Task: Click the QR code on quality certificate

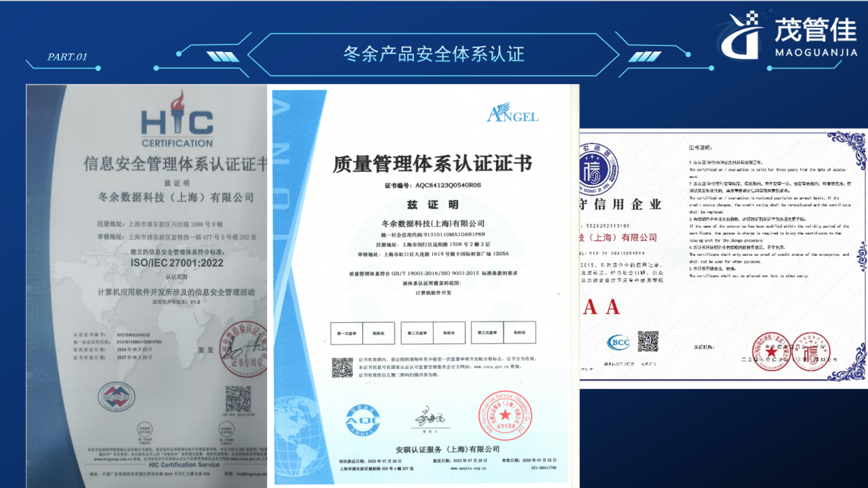Action: click(342, 368)
